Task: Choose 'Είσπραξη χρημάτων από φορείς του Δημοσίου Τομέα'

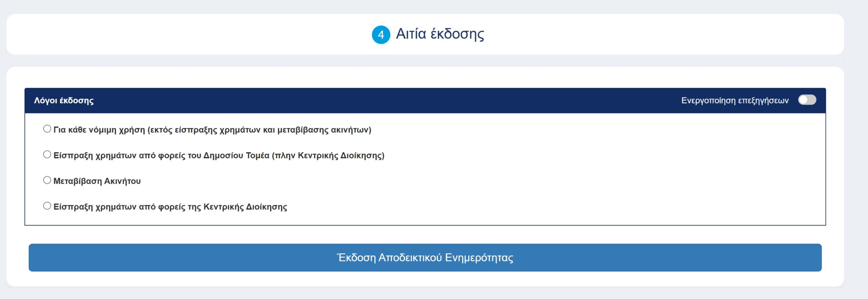Action: [x=46, y=155]
